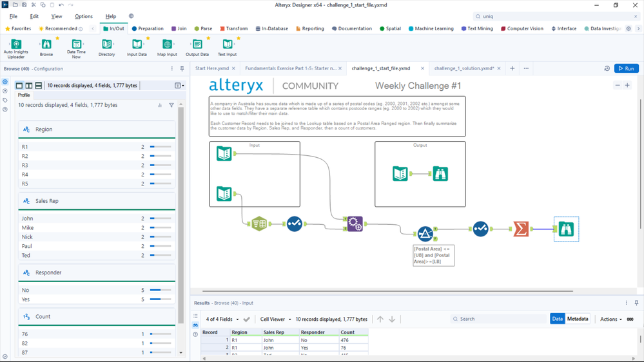
Task: Zoom in the canvas with plus button
Action: point(627,86)
